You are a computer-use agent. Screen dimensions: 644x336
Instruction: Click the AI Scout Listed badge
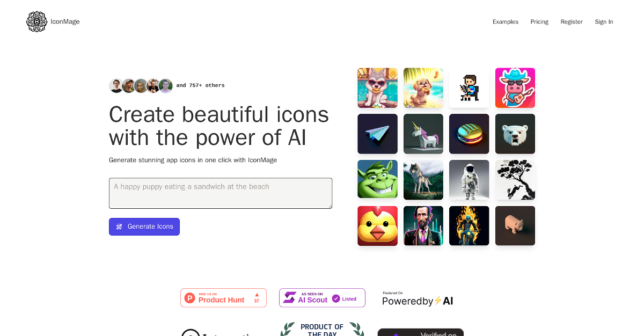tap(322, 298)
